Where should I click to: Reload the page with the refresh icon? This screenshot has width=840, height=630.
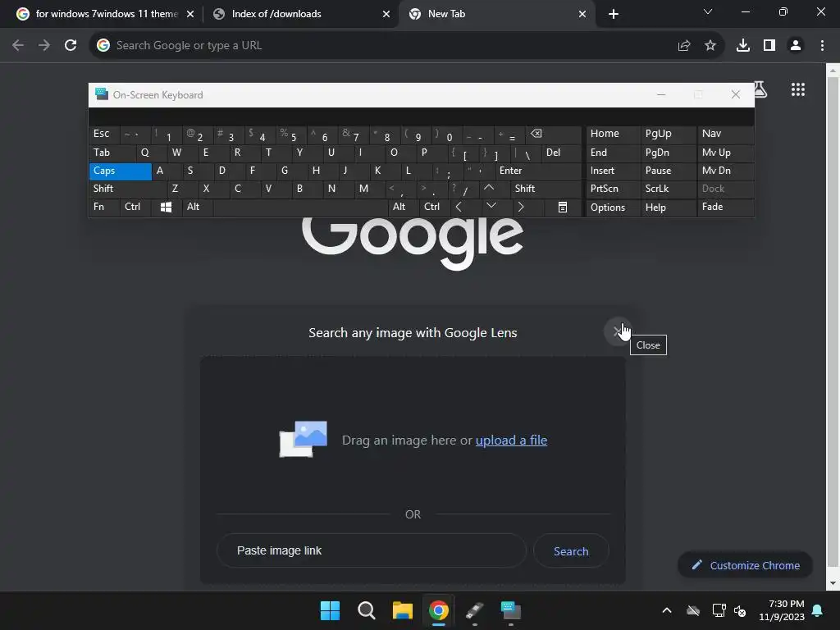click(71, 46)
